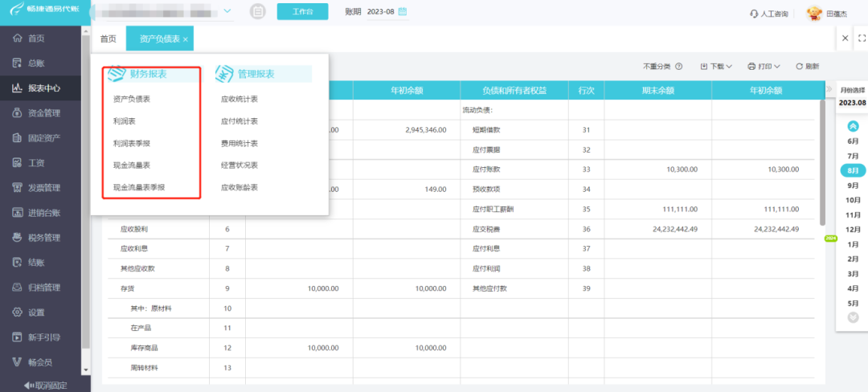Expand the 下载 dropdown
The height and width of the screenshot is (392, 868).
pyautogui.click(x=716, y=67)
